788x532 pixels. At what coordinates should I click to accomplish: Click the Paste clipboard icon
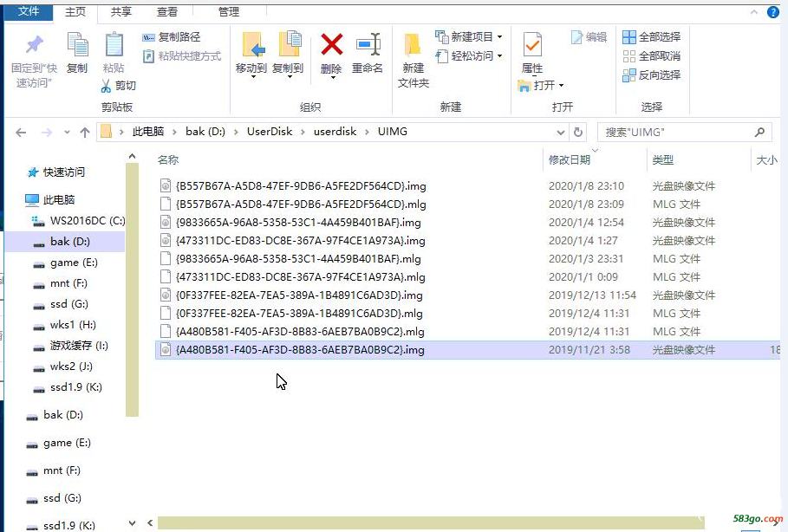114,44
